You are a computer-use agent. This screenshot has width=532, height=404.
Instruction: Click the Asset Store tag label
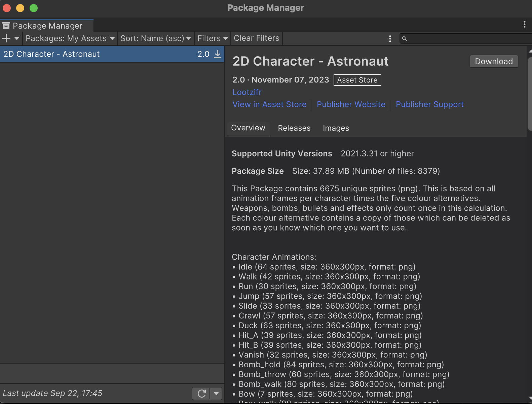(x=357, y=80)
